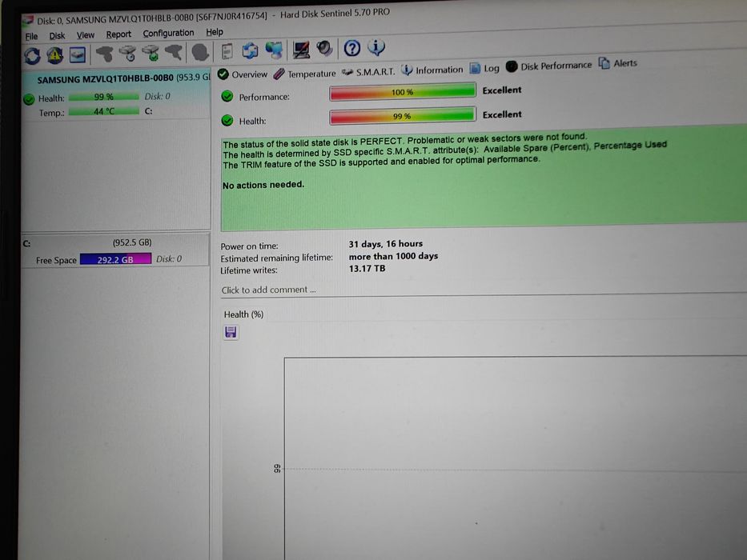Click the crossed-out monitor toolbar icon
747x560 pixels.
(x=301, y=49)
